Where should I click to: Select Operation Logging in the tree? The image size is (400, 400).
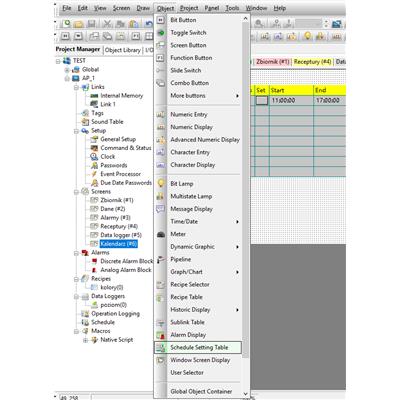(x=115, y=314)
